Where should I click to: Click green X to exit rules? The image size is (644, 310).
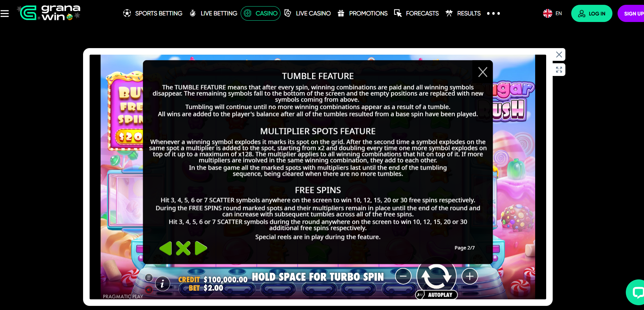coord(183,248)
